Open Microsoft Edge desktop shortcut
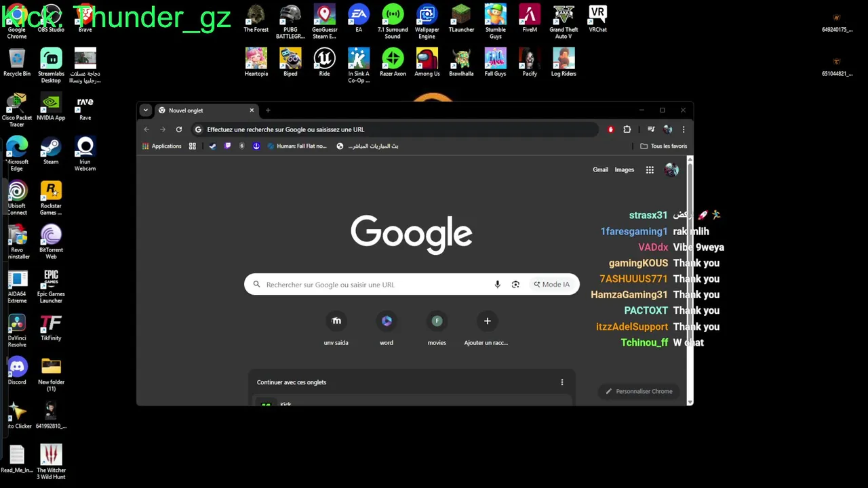Viewport: 868px width, 488px height. 17,154
